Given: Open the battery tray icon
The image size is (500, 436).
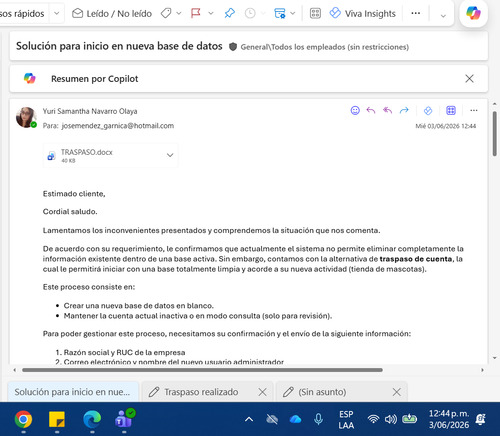Looking at the screenshot, I should [x=409, y=419].
